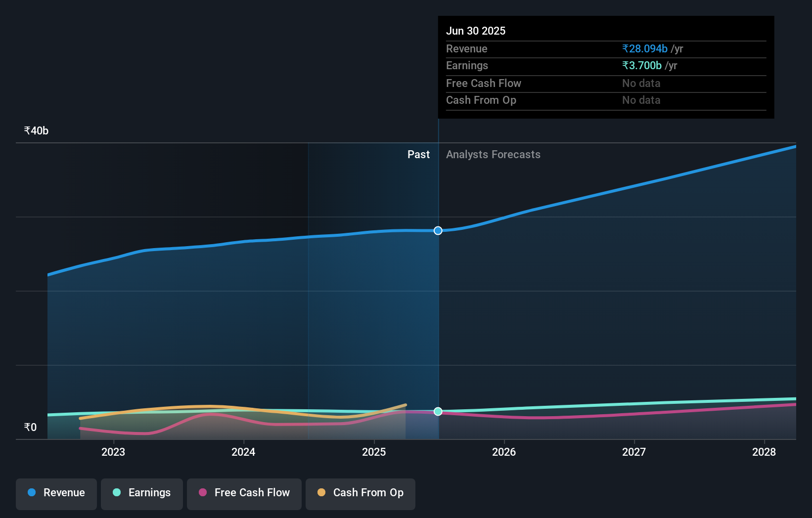Click the Jun 30 2025 tooltip date
Screen dimensions: 812x518
[476, 31]
